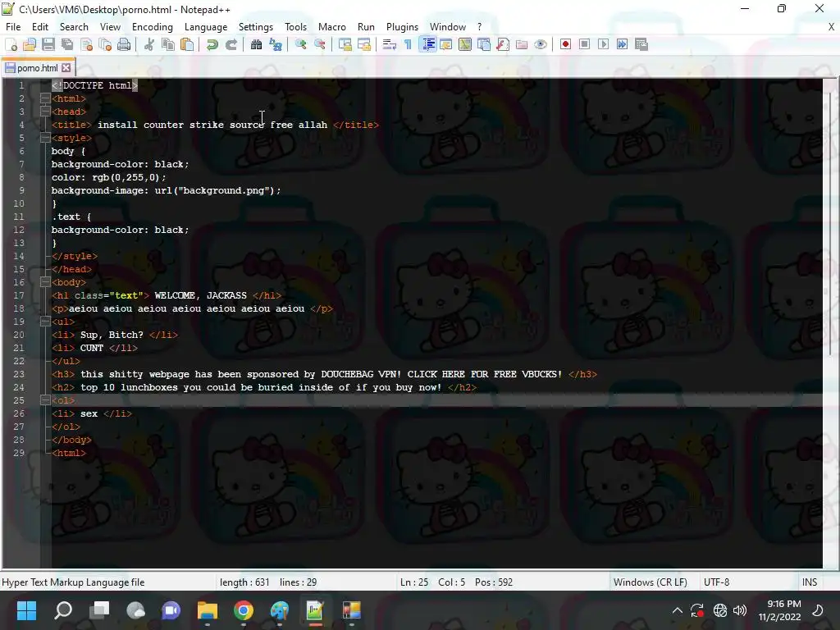Open the Edit menu

tap(39, 27)
